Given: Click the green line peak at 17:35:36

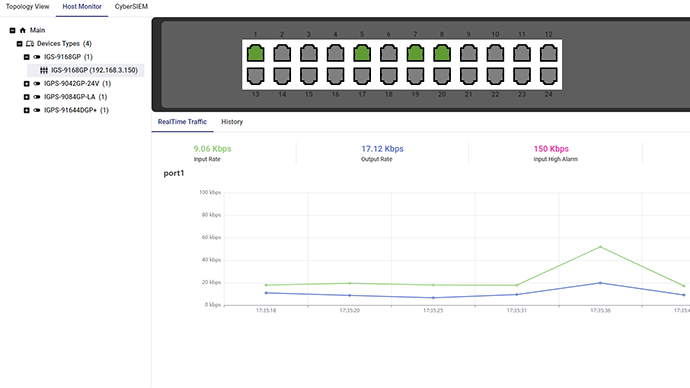Looking at the screenshot, I should (x=600, y=247).
